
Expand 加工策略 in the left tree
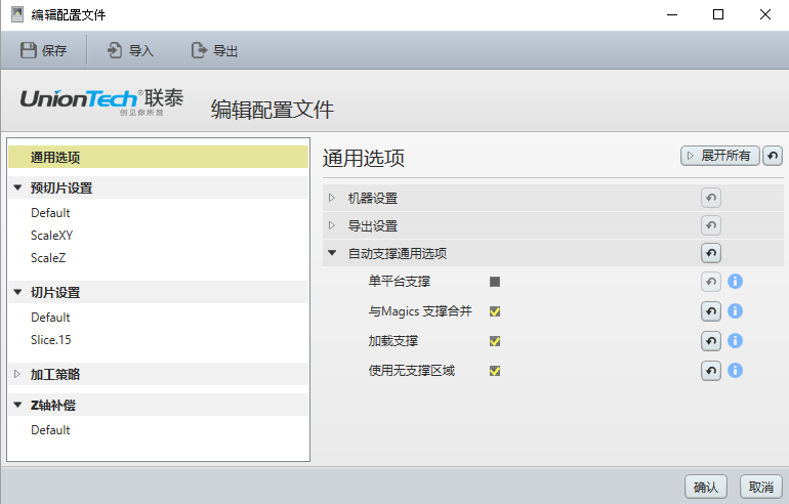click(x=17, y=374)
